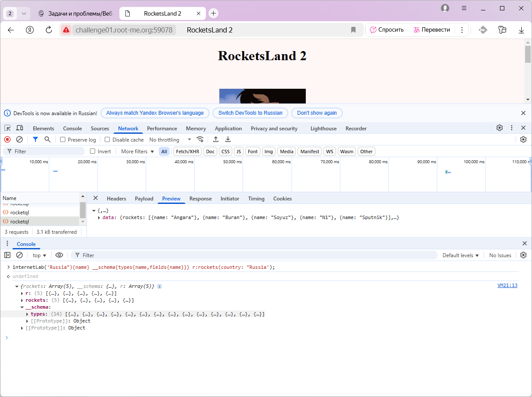Switch to the Sources panel tab

click(100, 128)
